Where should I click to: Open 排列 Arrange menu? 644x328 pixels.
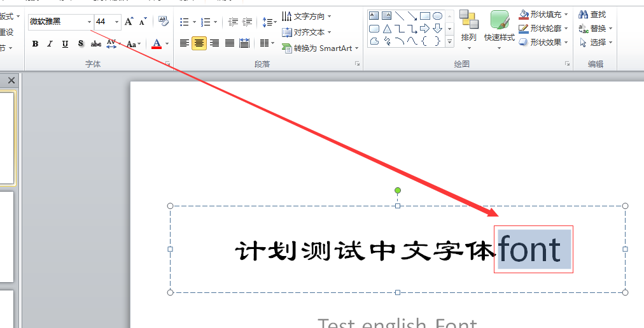coord(468,31)
